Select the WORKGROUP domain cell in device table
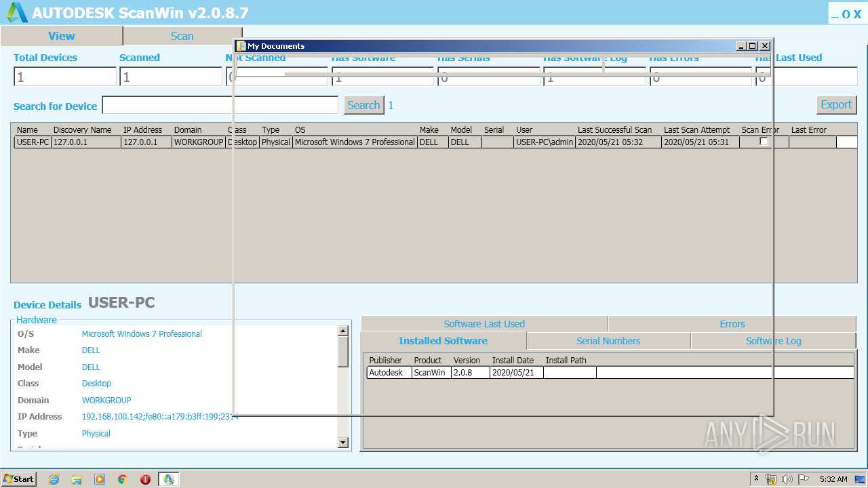868x488 pixels. [x=198, y=142]
